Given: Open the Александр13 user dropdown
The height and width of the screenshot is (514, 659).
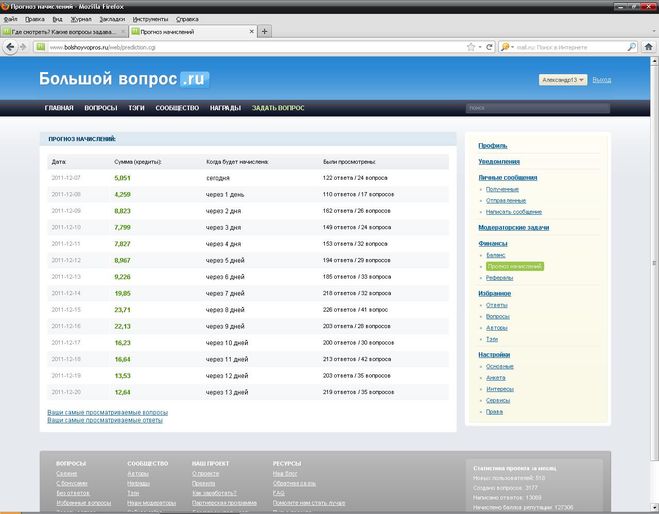Looking at the screenshot, I should click(563, 80).
